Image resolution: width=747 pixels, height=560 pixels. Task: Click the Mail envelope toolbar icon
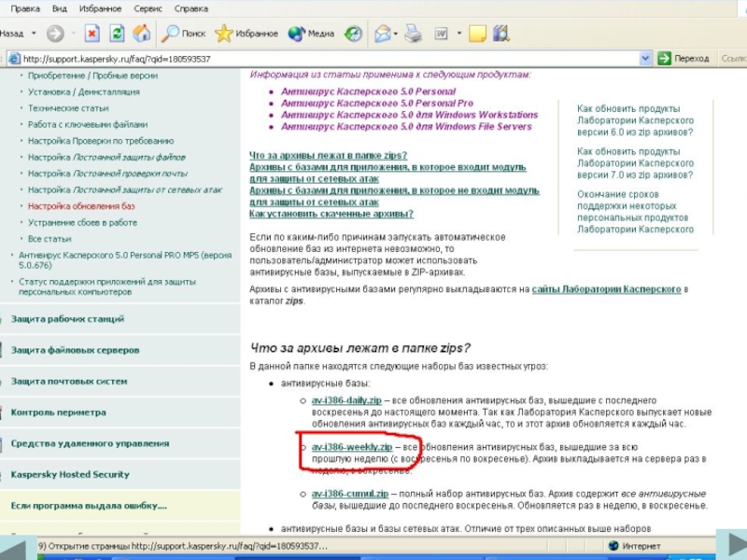pyautogui.click(x=383, y=34)
